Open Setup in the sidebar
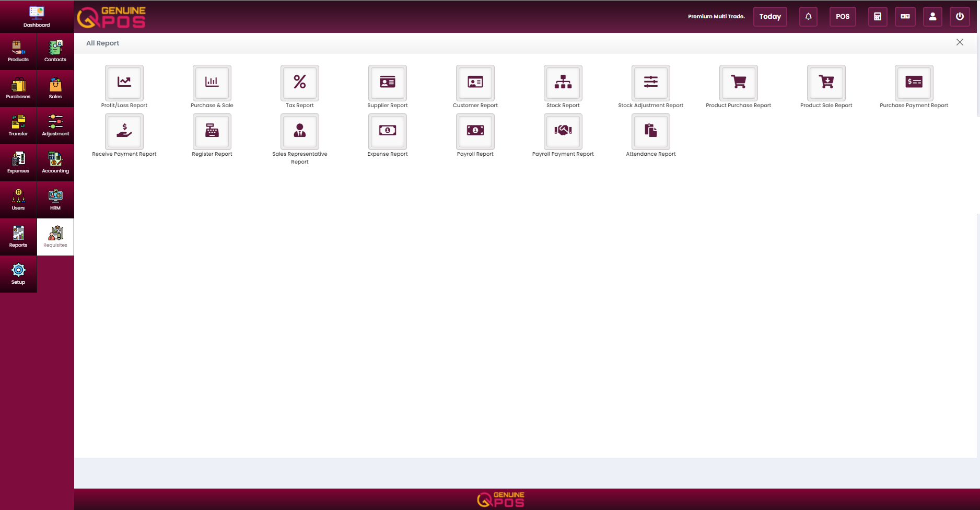 tap(18, 274)
